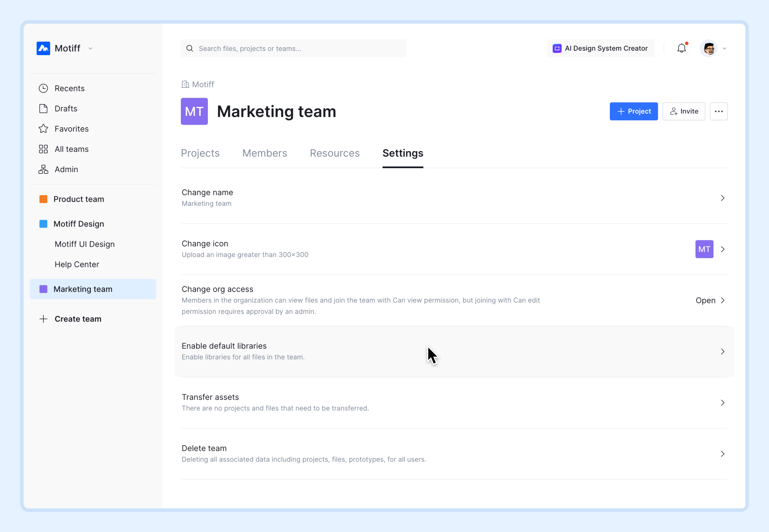This screenshot has height=532, width=769.
Task: Click the Delete team title
Action: click(x=204, y=448)
